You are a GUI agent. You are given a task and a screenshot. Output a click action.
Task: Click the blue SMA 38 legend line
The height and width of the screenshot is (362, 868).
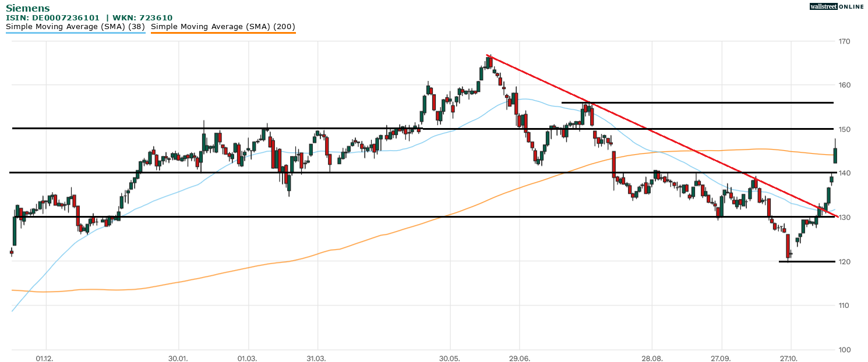coord(75,33)
